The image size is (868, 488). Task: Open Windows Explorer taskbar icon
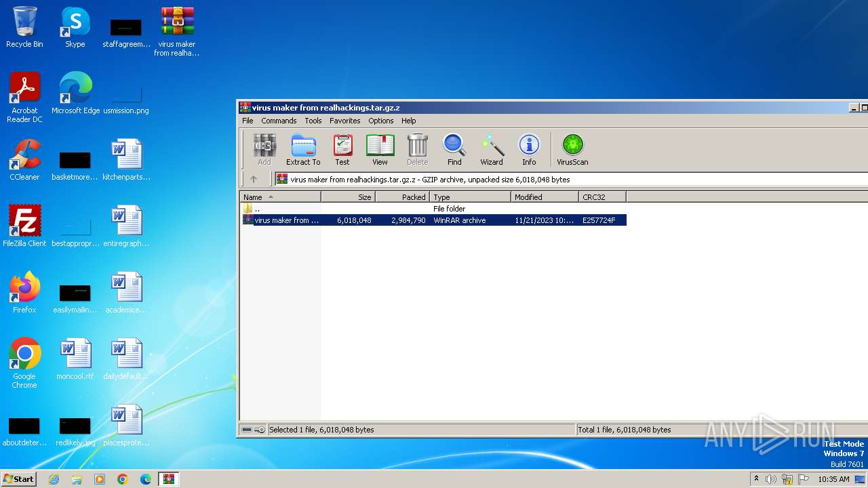click(77, 479)
